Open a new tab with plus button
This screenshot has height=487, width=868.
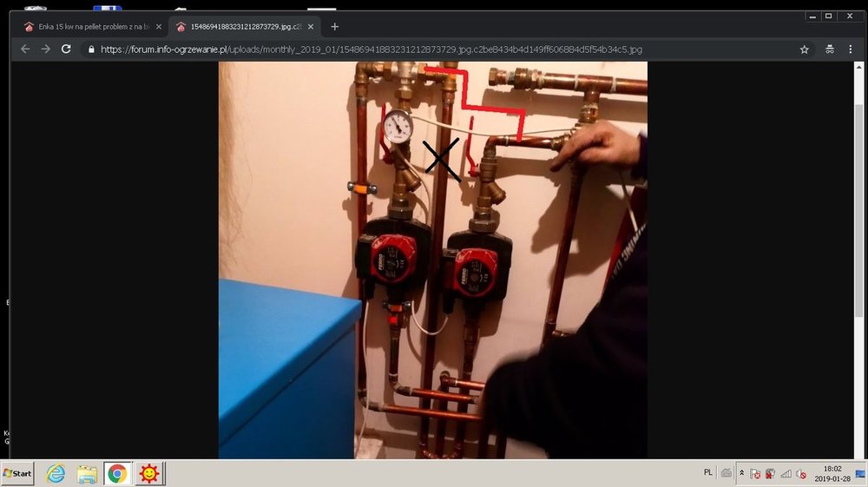[335, 27]
